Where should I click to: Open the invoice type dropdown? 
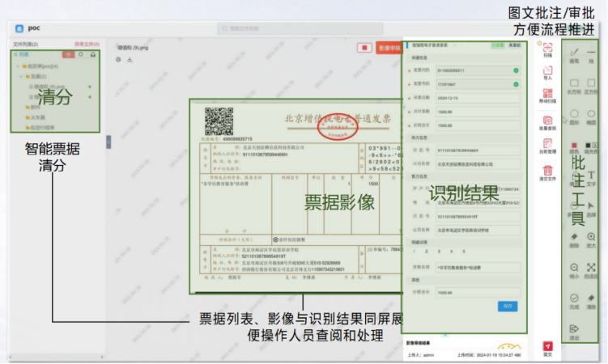coord(433,45)
